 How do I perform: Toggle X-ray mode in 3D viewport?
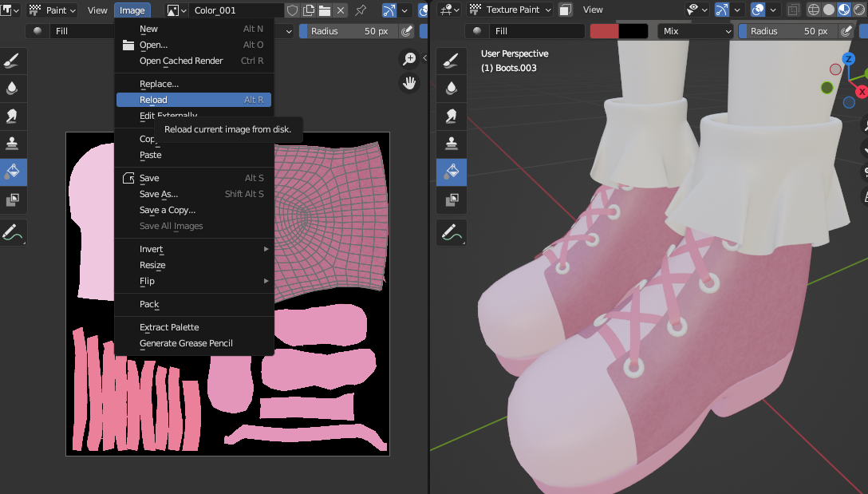click(x=793, y=10)
